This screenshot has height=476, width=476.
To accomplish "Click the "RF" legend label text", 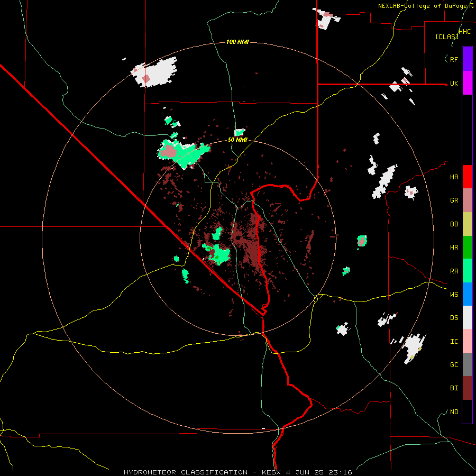I will point(454,59).
